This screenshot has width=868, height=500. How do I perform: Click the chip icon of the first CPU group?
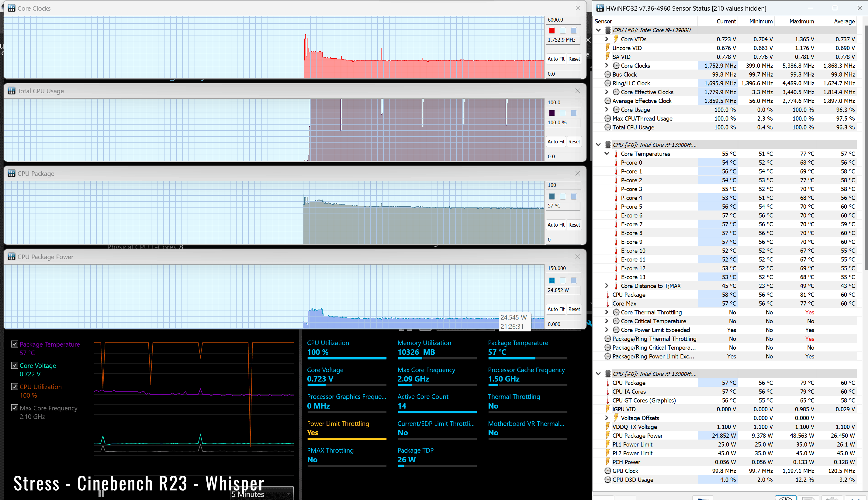607,30
